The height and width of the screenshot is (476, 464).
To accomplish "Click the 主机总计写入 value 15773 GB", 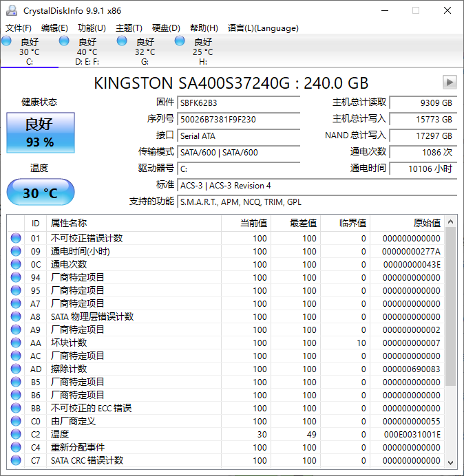I will [x=423, y=119].
